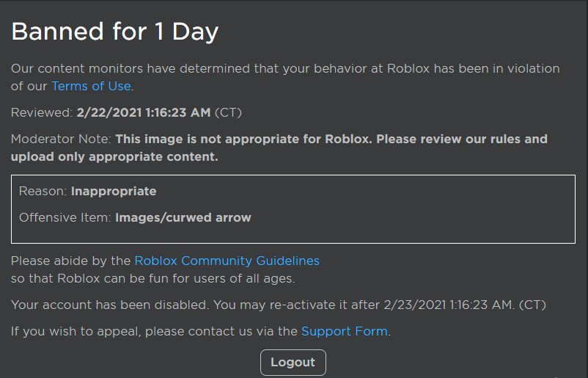Click the "Offensive Item:" label
Image resolution: width=588 pixels, height=378 pixels.
coord(65,217)
